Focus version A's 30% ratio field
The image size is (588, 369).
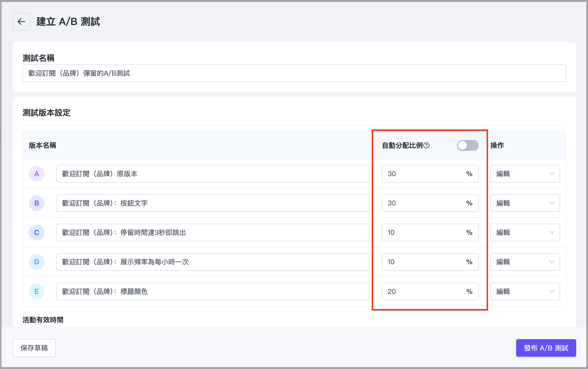[426, 174]
